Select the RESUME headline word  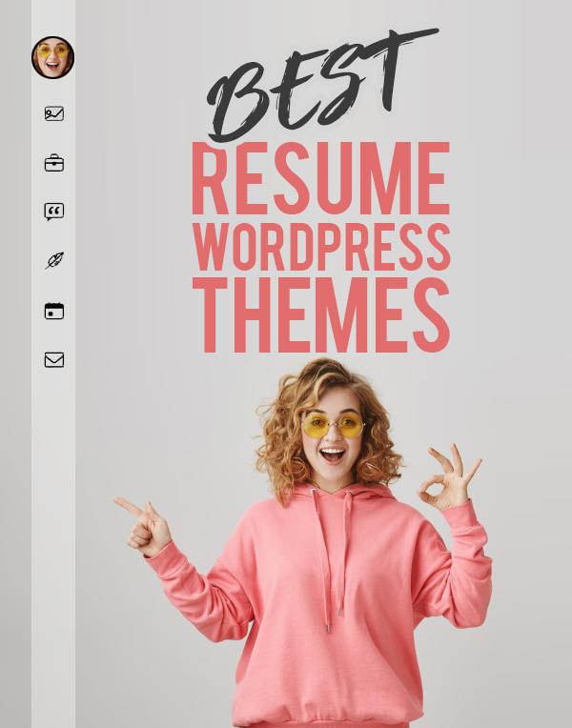point(320,179)
